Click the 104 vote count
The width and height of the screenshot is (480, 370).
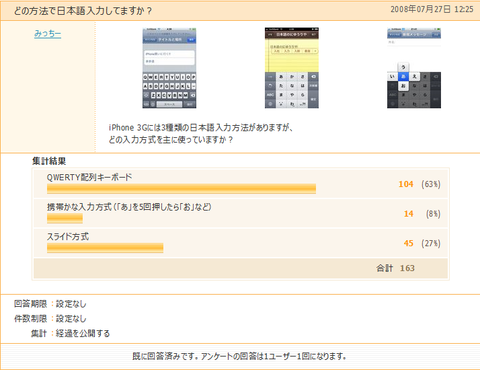pyautogui.click(x=406, y=184)
